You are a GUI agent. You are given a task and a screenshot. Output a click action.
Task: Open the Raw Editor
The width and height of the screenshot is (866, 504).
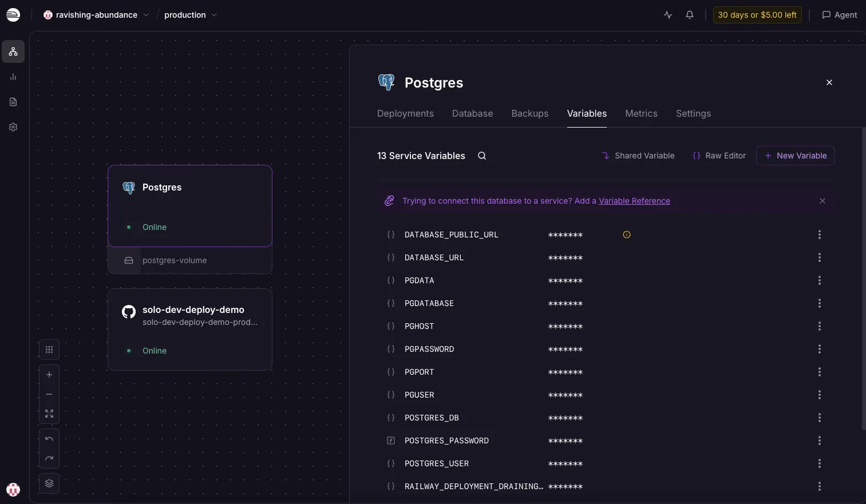tap(719, 156)
